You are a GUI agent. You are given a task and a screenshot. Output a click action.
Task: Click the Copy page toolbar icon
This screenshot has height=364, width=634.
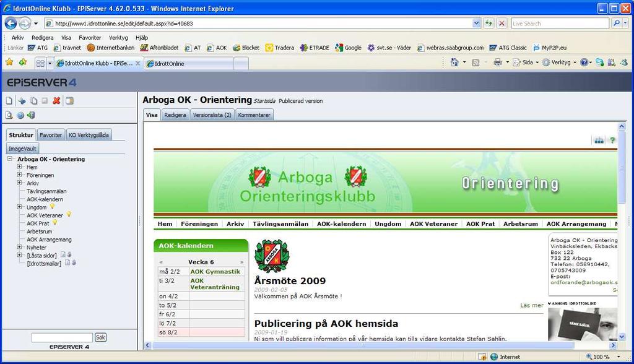pyautogui.click(x=34, y=101)
